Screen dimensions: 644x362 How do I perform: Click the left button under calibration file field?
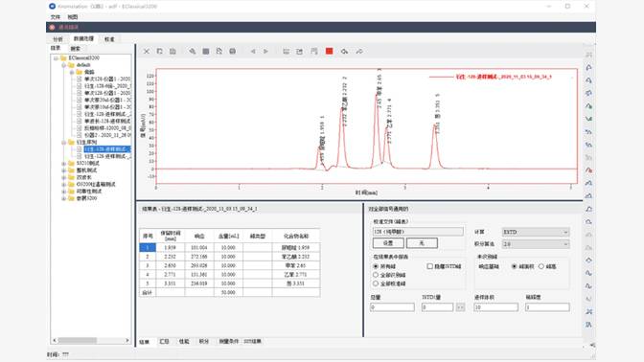click(x=388, y=243)
